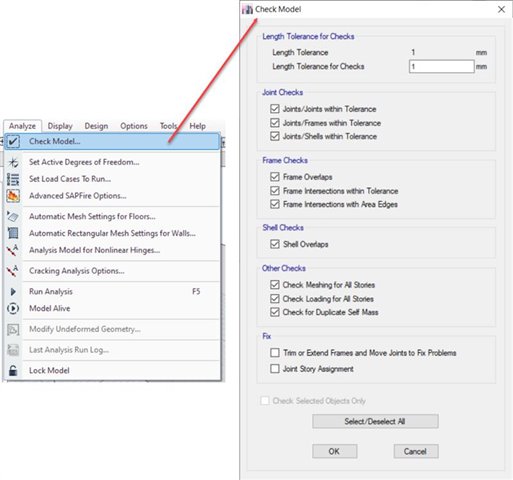Click the Advanced SAPFire Options icon
The width and height of the screenshot is (513, 480).
tap(13, 196)
